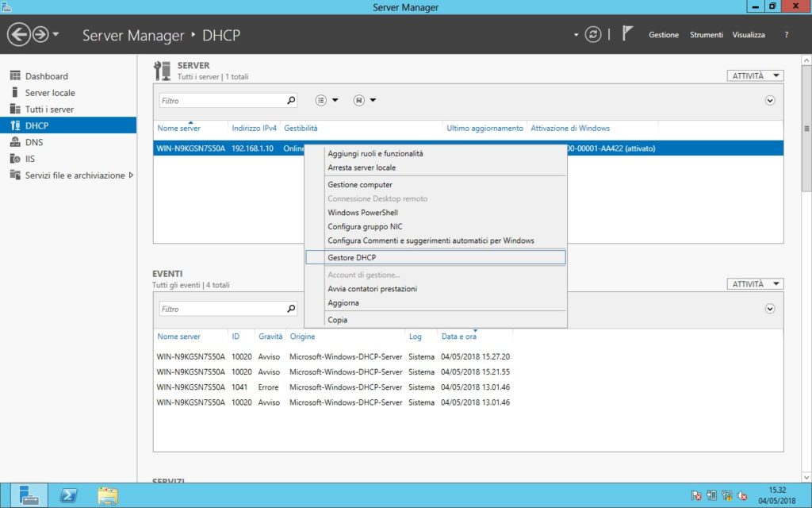Click the Eventi section filter field

[222, 309]
